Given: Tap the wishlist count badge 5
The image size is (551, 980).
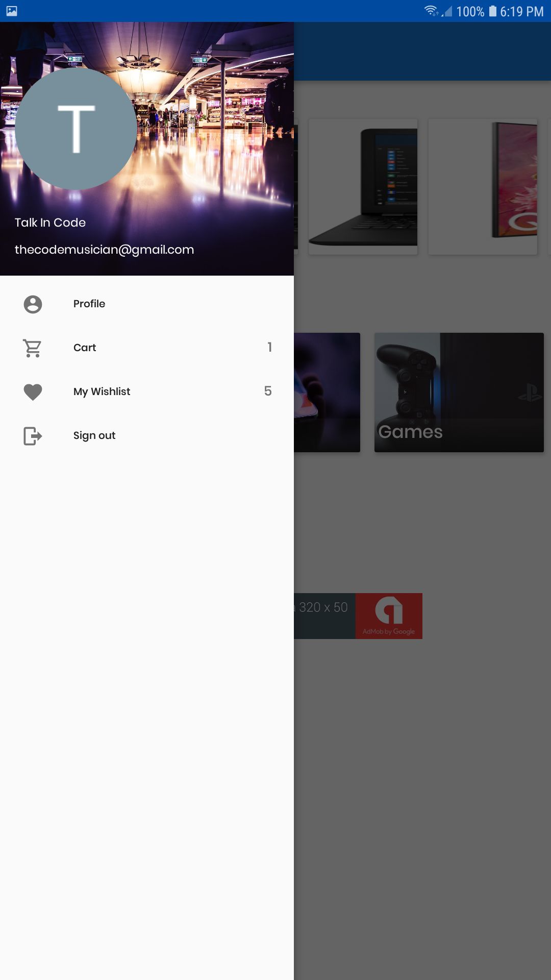Looking at the screenshot, I should (x=268, y=391).
